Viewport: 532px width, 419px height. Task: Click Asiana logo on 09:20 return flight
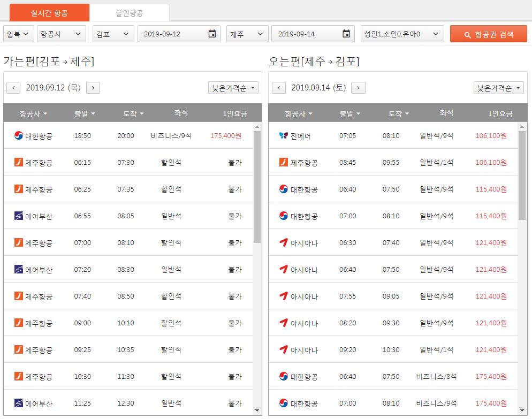point(284,349)
